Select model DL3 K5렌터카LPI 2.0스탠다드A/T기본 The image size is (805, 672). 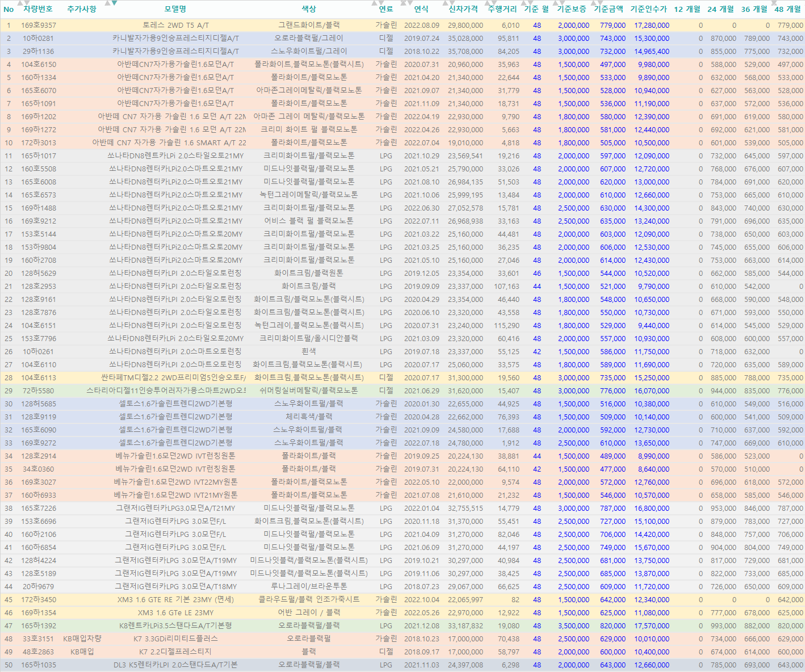coord(175,665)
